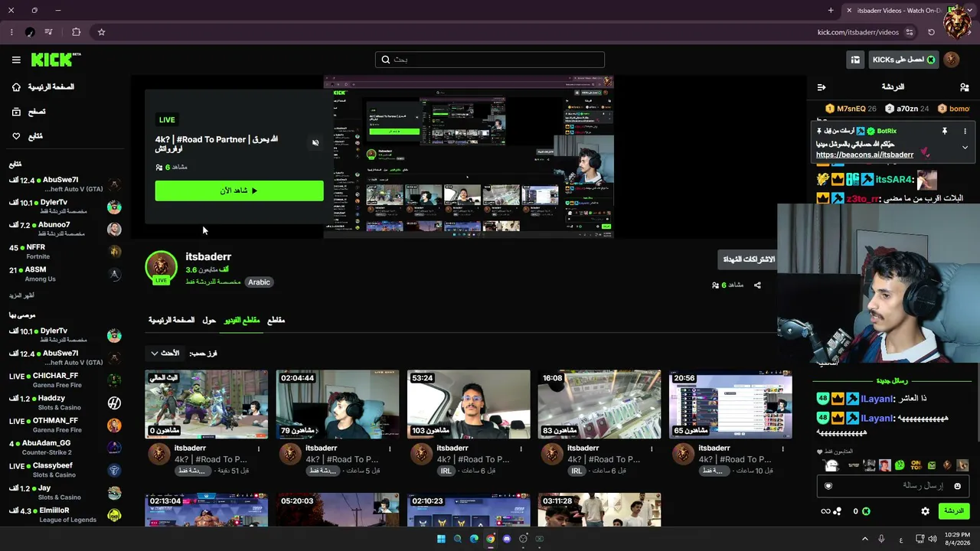Open the Windows Start menu
The image size is (980, 551).
click(x=441, y=539)
